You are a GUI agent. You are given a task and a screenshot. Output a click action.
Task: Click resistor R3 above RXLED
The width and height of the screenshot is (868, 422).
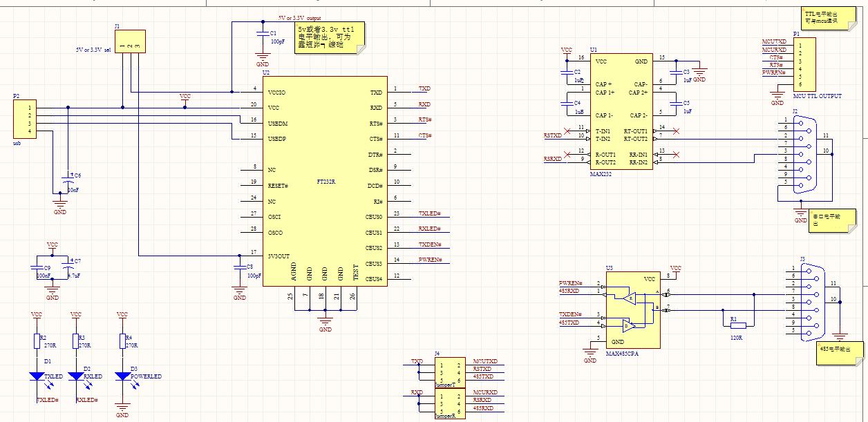75,343
